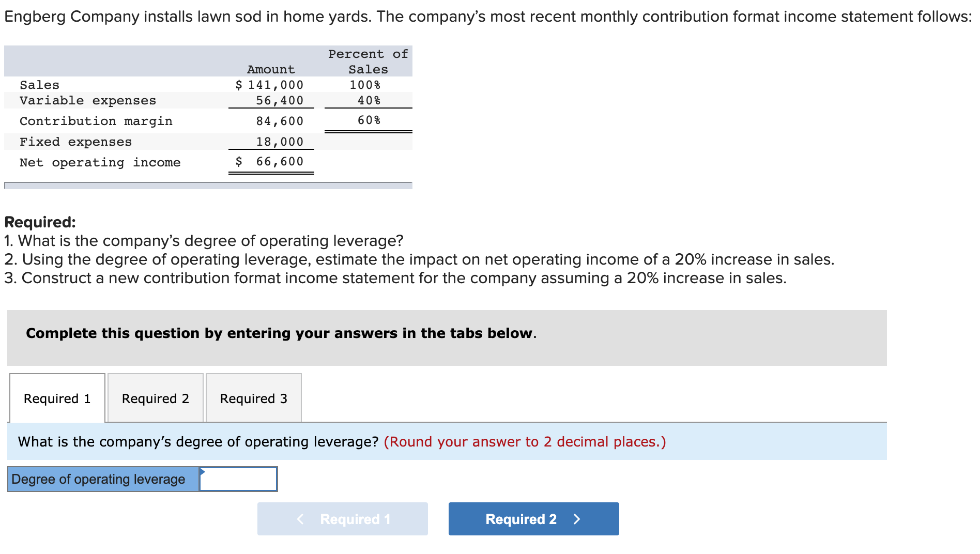Select the Fixed expenses amount 18,000
This screenshot has width=980, height=554.
[x=280, y=141]
